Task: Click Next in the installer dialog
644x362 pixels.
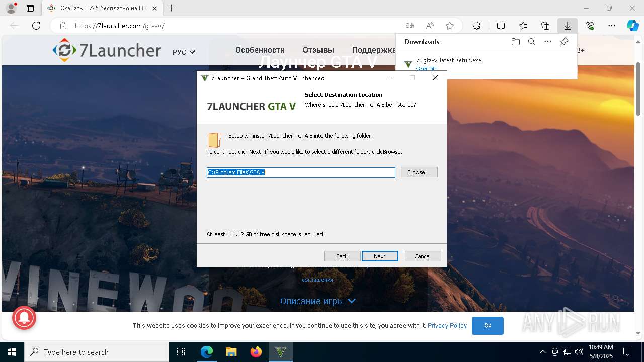Action: 380,256
